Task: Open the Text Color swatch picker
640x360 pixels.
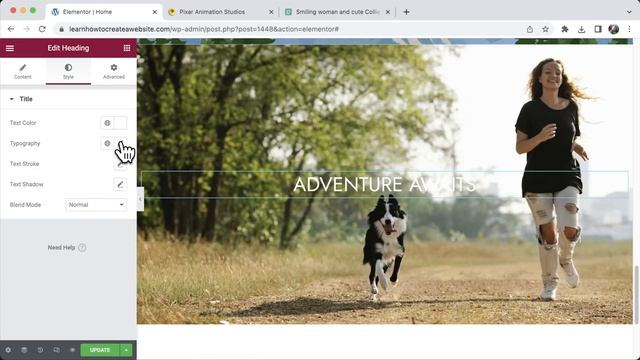Action: (x=120, y=123)
